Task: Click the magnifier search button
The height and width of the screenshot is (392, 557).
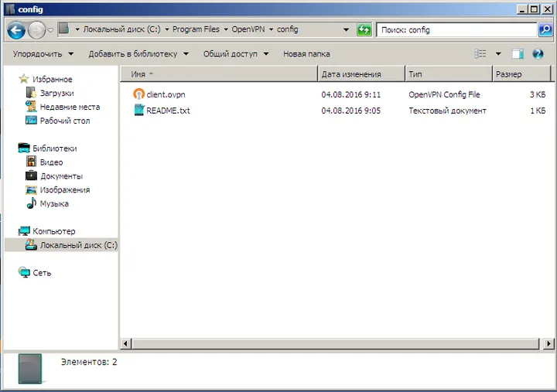Action: pyautogui.click(x=545, y=30)
